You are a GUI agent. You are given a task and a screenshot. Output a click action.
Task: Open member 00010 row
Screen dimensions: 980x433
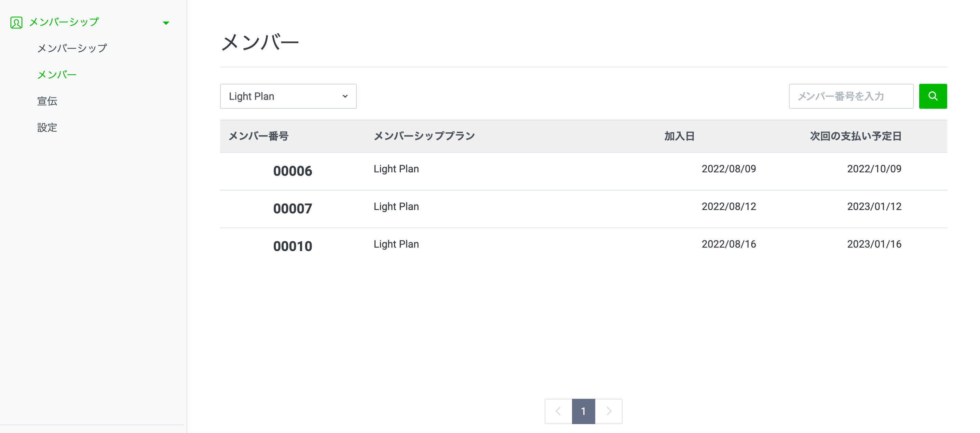pos(292,246)
